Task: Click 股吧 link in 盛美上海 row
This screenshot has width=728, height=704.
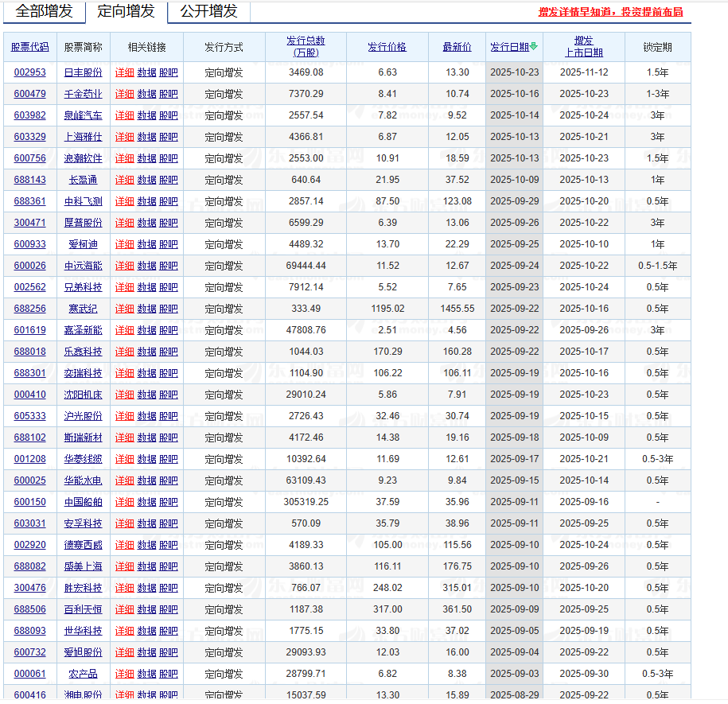Action: coord(169,566)
